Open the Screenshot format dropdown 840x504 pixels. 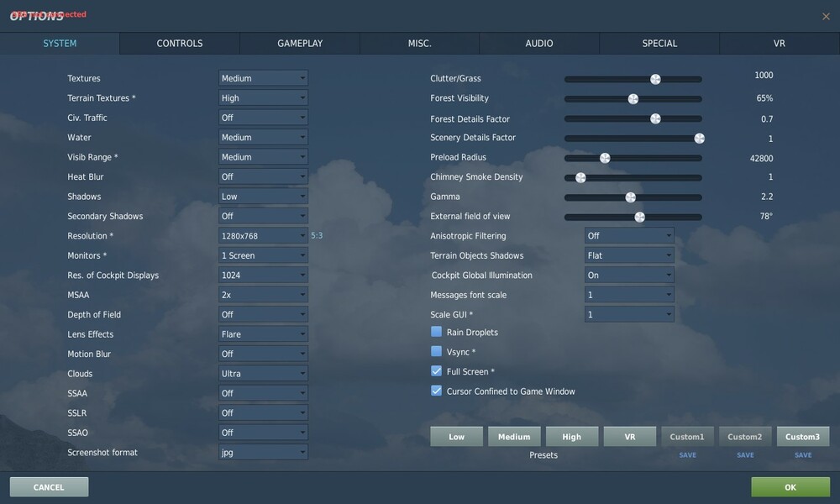(263, 453)
